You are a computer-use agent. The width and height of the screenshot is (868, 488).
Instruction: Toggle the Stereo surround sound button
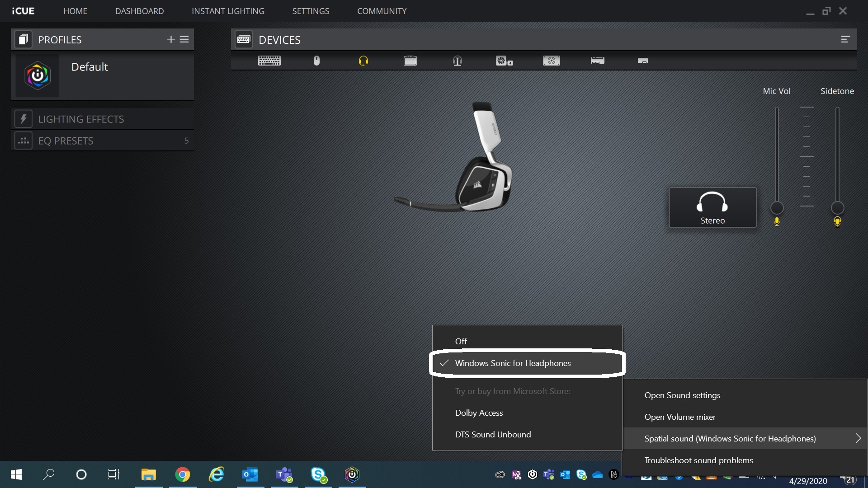[x=712, y=207]
